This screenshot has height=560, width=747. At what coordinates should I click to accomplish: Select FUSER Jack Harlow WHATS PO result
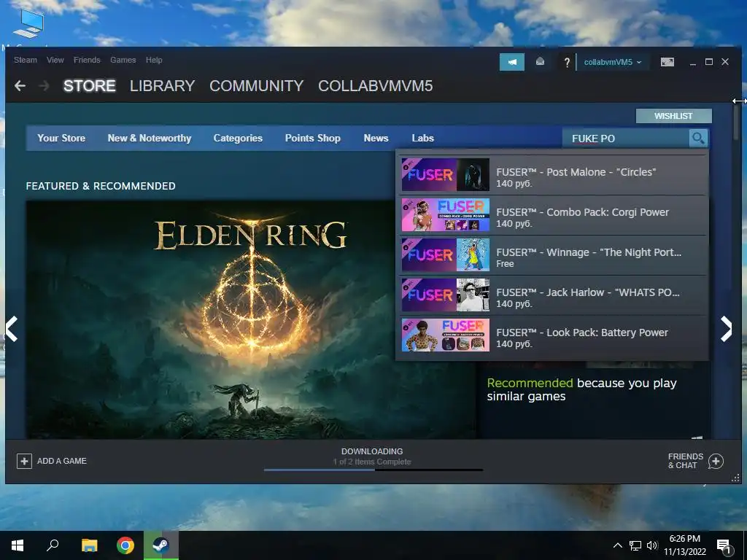pos(552,295)
